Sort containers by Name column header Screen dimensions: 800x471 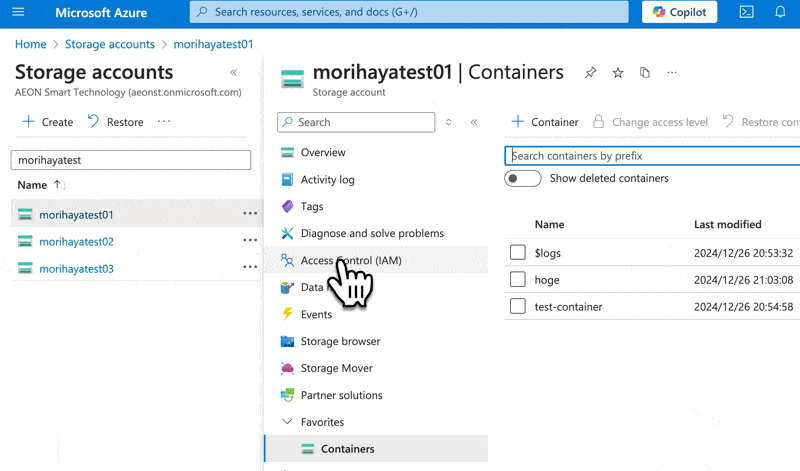click(549, 225)
